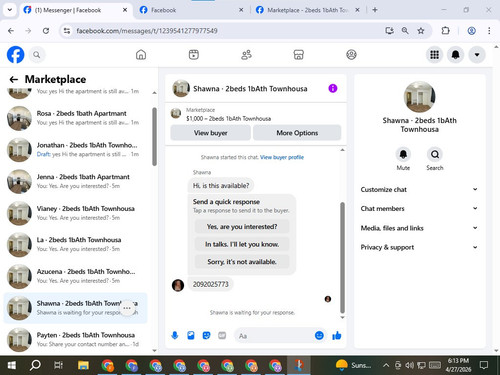The height and width of the screenshot is (375, 500).
Task: Open the Azucena 2beds 1bAth conversation
Action: point(75,276)
